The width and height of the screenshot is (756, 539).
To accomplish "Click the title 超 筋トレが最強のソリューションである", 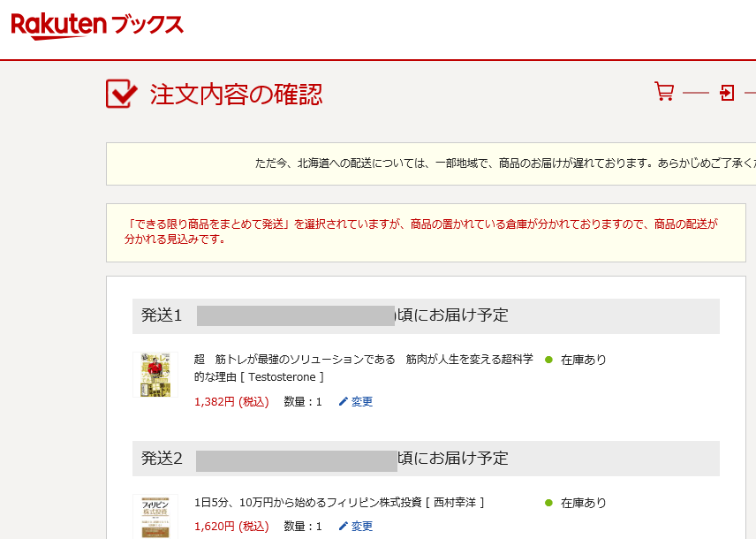I will [364, 368].
